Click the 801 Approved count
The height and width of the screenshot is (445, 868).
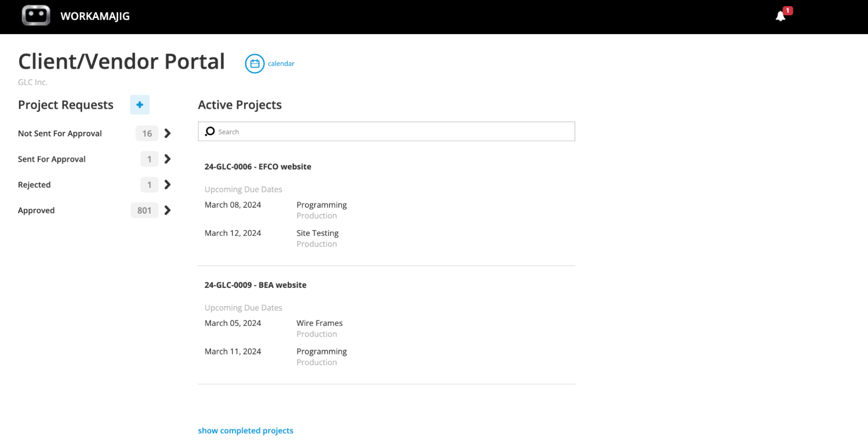144,210
